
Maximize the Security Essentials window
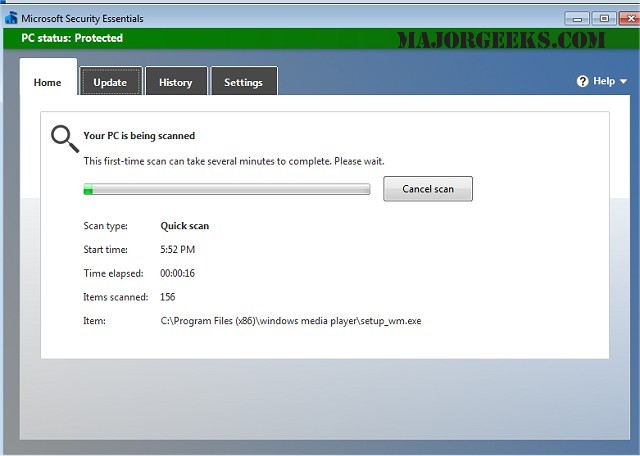click(604, 19)
